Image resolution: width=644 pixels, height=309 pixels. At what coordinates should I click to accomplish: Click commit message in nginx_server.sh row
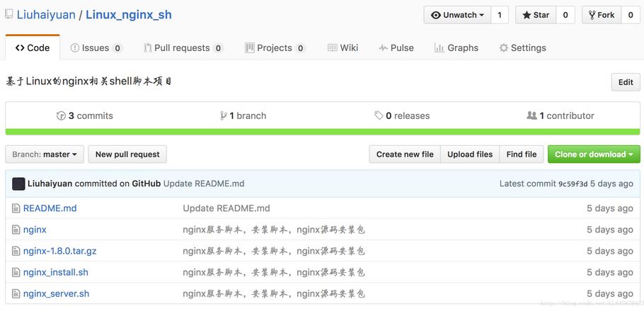274,294
